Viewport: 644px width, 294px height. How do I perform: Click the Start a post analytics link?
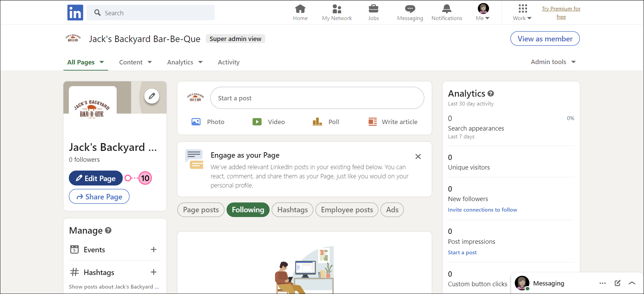462,252
